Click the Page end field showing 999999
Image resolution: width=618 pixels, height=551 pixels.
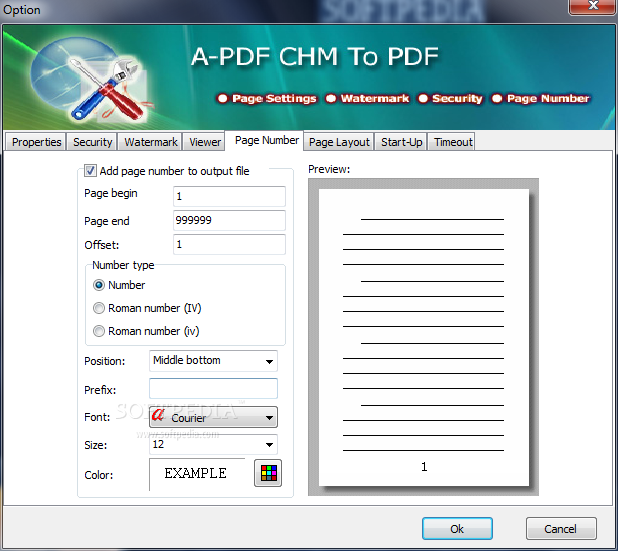[229, 220]
